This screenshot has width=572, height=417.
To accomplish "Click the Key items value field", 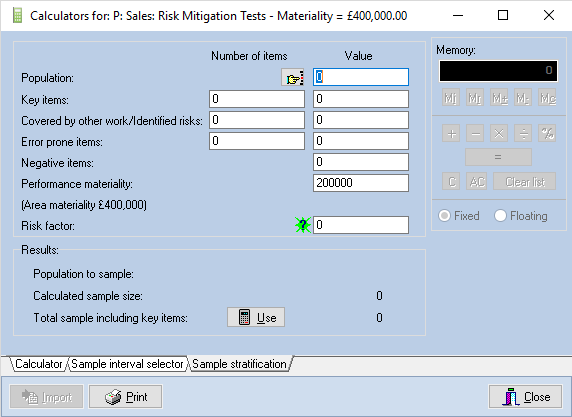I will (x=361, y=99).
